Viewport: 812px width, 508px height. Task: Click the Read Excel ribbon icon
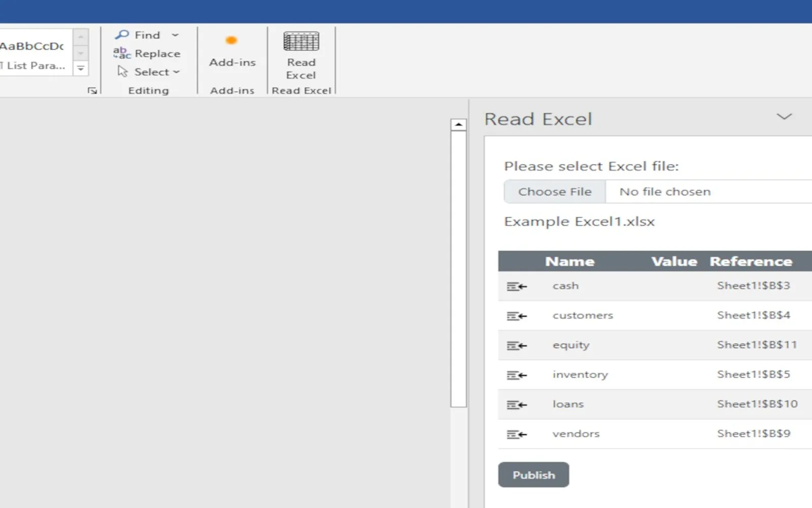click(x=301, y=41)
